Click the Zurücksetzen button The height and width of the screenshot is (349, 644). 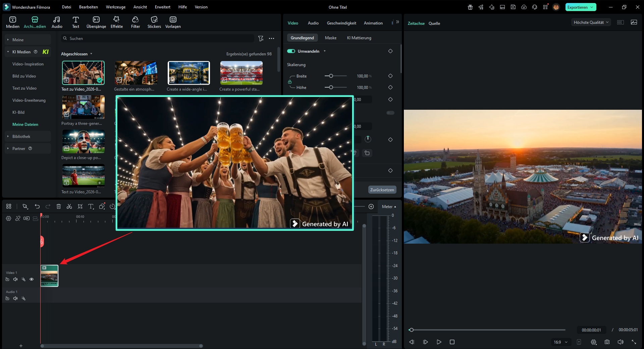point(382,190)
